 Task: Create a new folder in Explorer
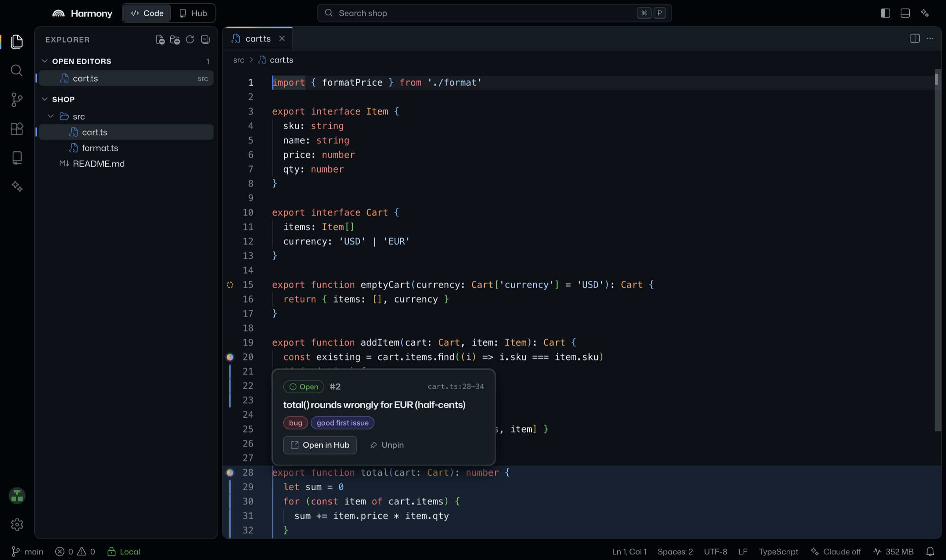[175, 39]
